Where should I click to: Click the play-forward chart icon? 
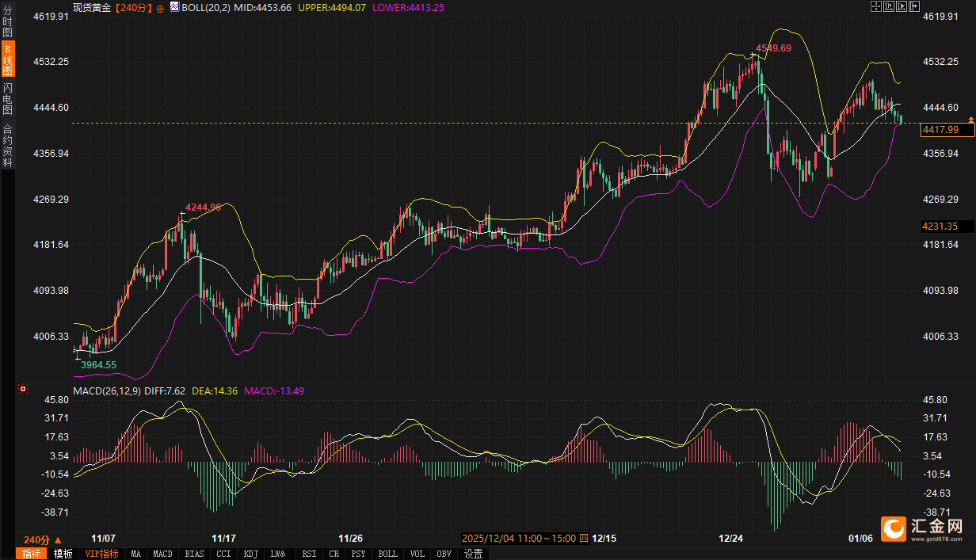901,6
